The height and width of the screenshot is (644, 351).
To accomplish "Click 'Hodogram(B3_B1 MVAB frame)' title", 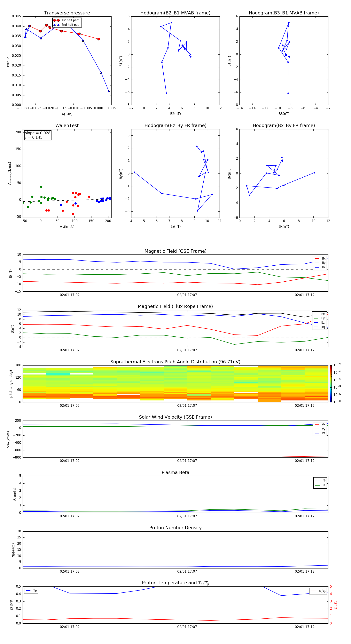I will (x=284, y=13).
